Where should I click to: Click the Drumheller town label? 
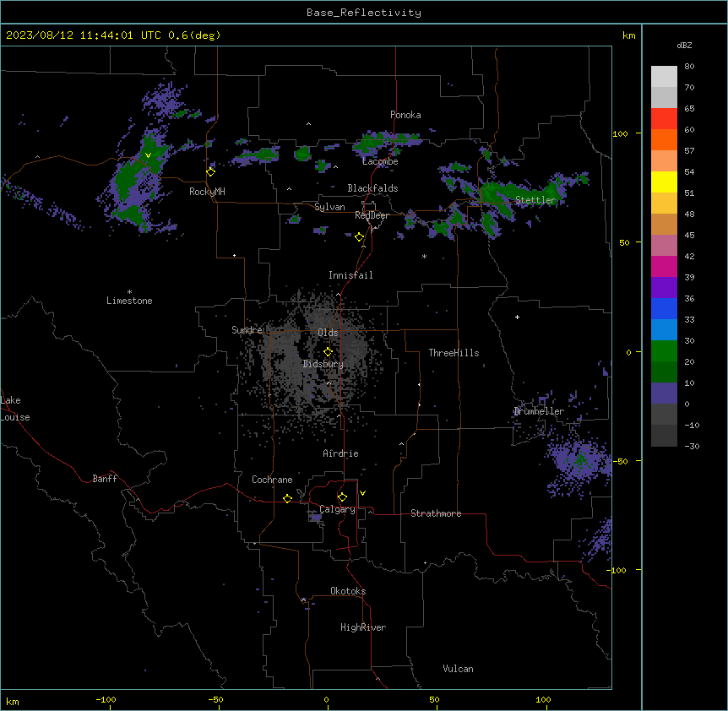[539, 411]
